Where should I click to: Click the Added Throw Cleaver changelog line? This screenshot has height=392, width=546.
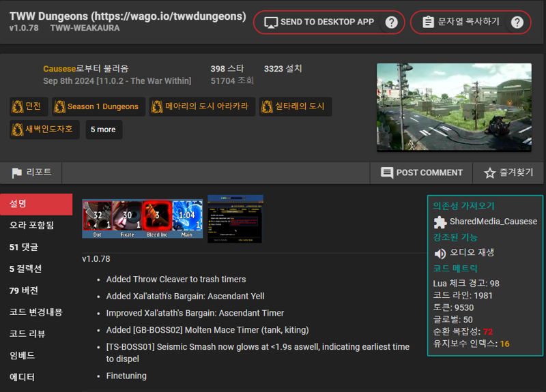click(x=176, y=280)
